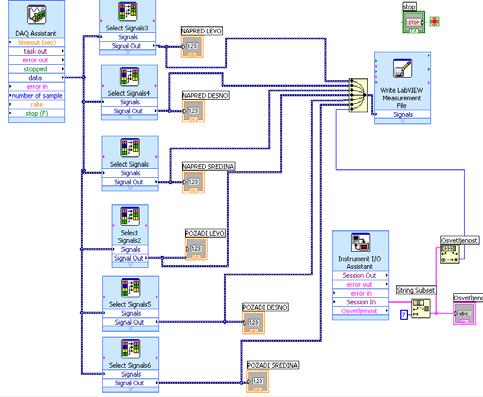Click Signals input of Select Signals4
The image size is (483, 397).
pyautogui.click(x=129, y=102)
